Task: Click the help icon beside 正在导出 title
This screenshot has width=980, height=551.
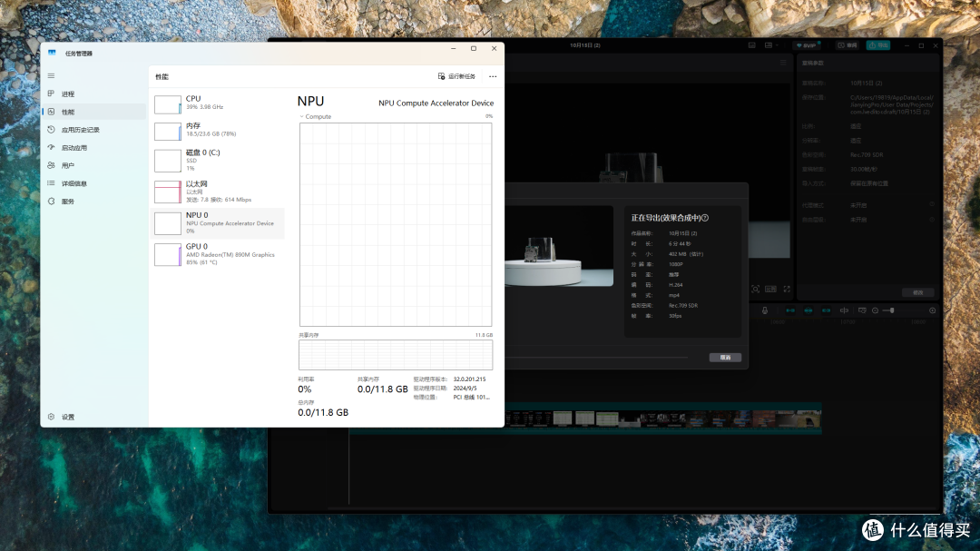Action: click(x=705, y=218)
